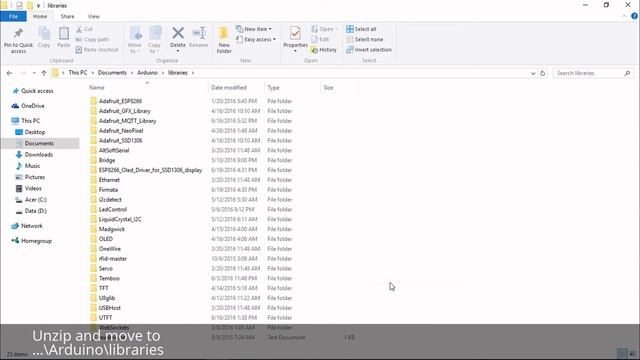
Task: Go back with the back arrow
Action: tap(9, 73)
